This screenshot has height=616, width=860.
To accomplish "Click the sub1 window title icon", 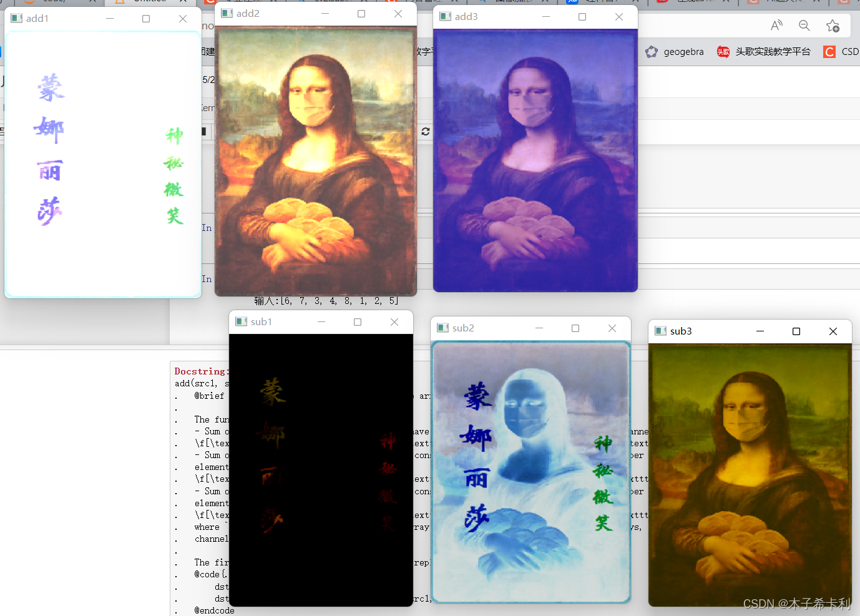I will pyautogui.click(x=242, y=322).
